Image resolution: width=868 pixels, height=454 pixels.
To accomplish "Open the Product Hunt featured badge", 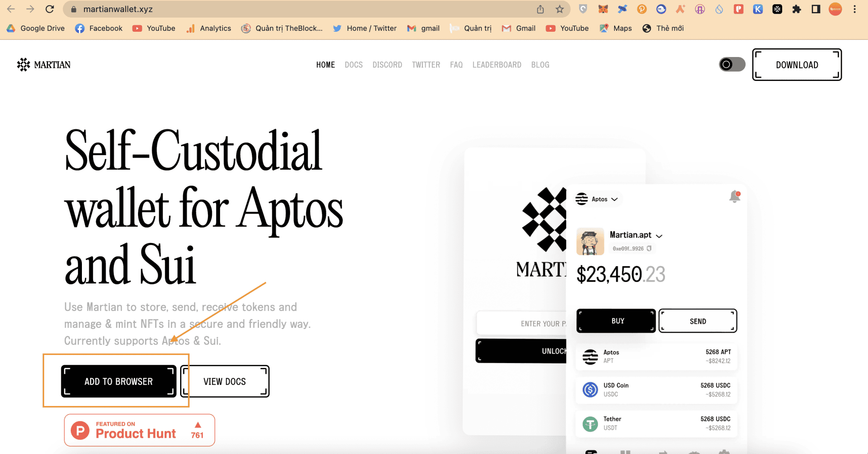I will coord(139,430).
